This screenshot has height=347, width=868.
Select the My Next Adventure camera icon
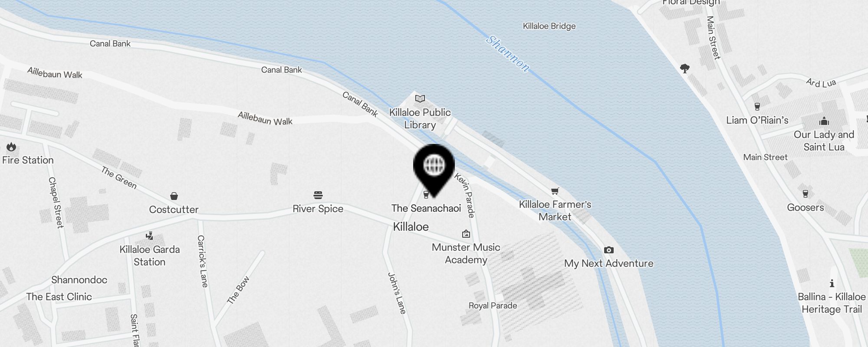point(609,250)
